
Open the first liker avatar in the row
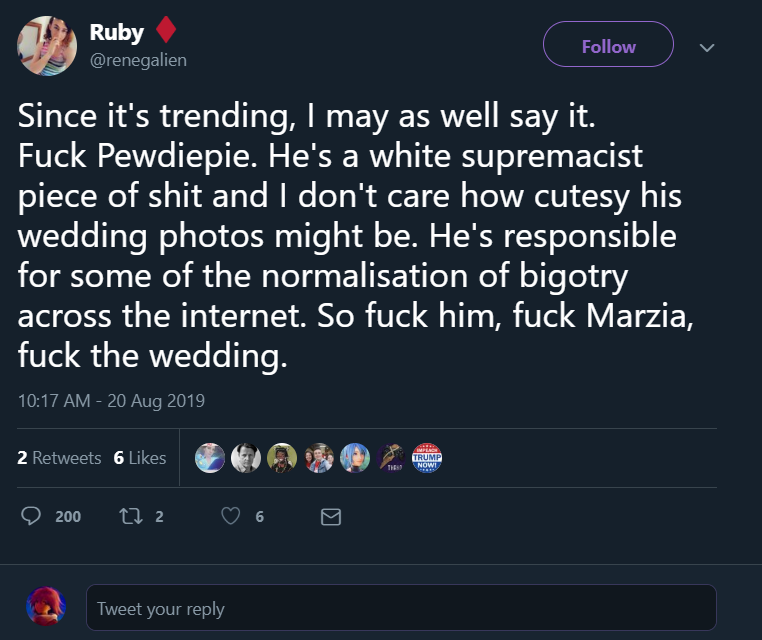click(x=209, y=458)
